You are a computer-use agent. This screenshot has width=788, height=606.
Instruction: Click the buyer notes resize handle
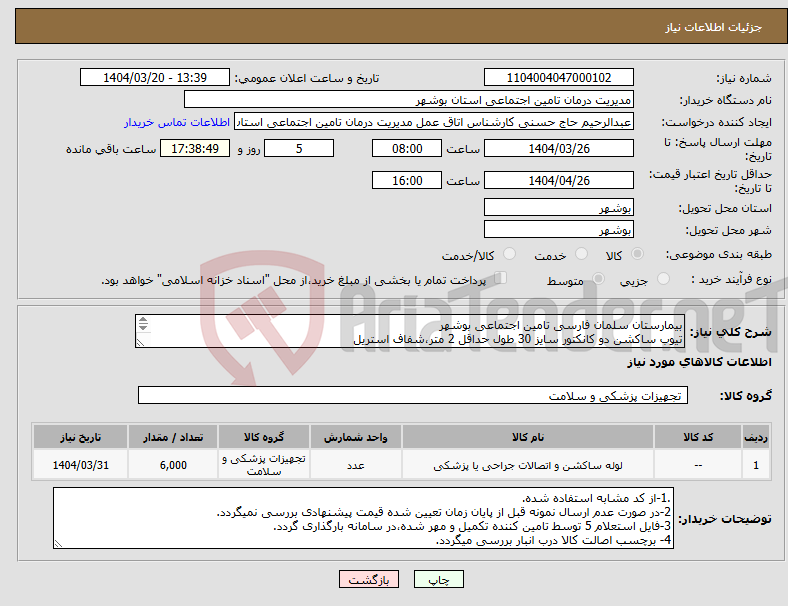[58, 544]
